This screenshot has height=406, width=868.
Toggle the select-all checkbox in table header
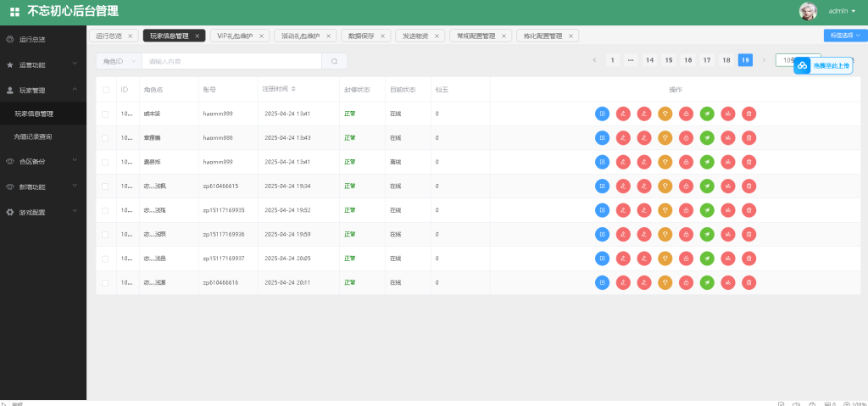tap(106, 89)
